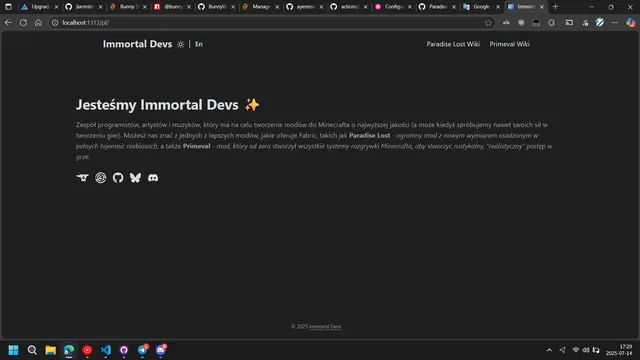The height and width of the screenshot is (360, 640).
Task: Go back with browser back arrow
Action: [x=8, y=23]
